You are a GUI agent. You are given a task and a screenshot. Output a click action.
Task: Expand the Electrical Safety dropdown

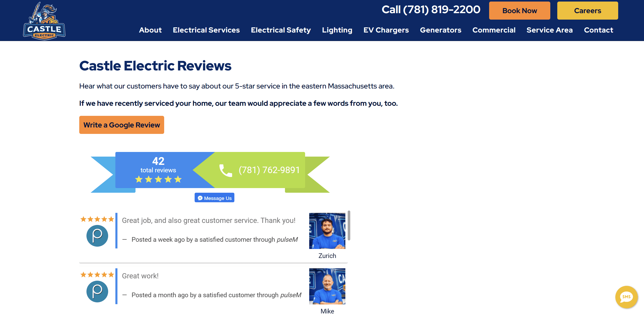click(x=281, y=30)
